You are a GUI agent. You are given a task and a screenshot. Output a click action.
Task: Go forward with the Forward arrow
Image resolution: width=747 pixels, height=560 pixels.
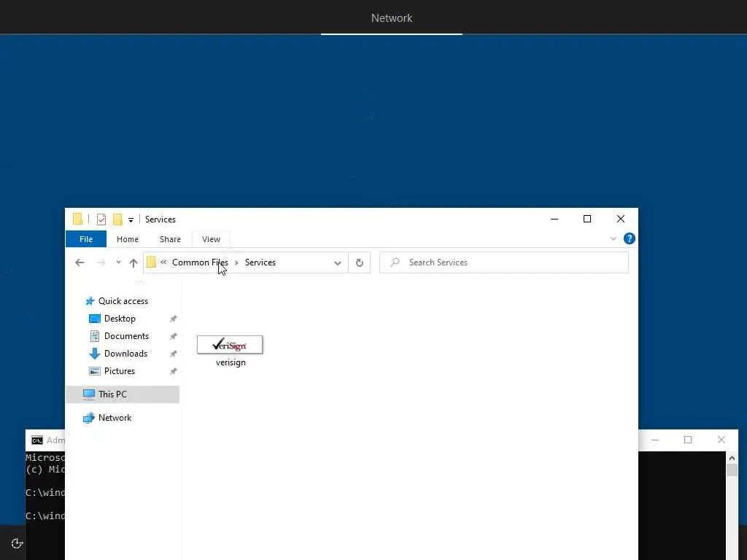click(x=101, y=262)
